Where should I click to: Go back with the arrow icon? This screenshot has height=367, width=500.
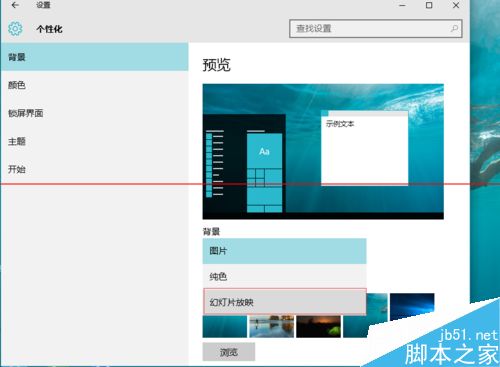click(x=15, y=5)
